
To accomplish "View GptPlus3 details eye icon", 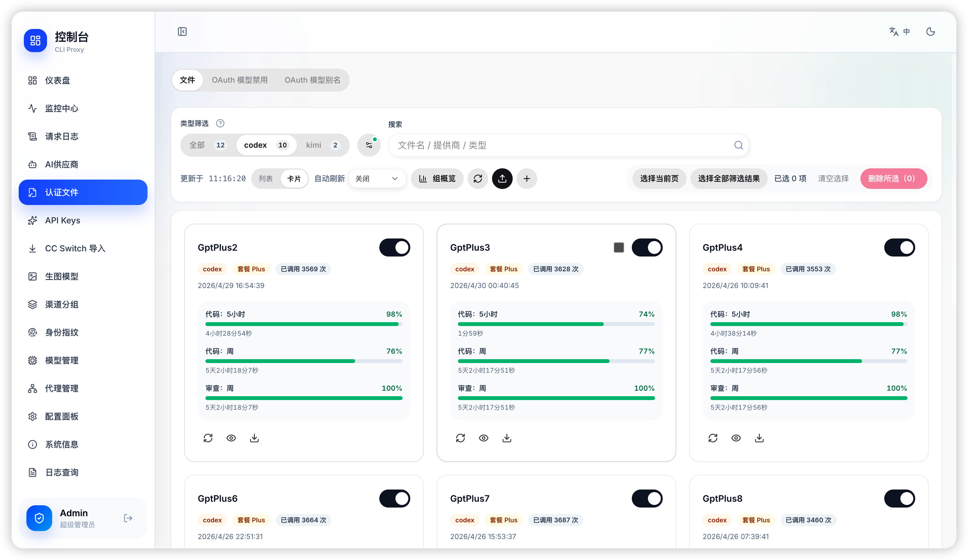I will coord(483,438).
